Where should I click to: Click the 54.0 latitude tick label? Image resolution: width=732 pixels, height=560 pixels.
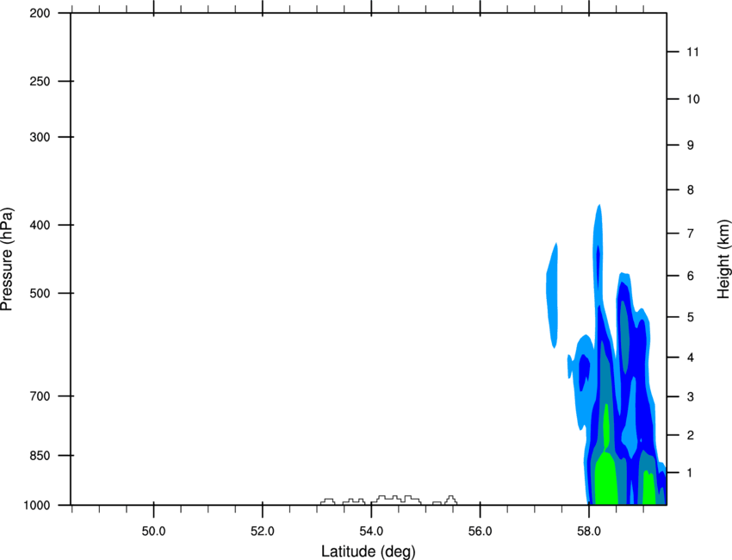pyautogui.click(x=372, y=532)
